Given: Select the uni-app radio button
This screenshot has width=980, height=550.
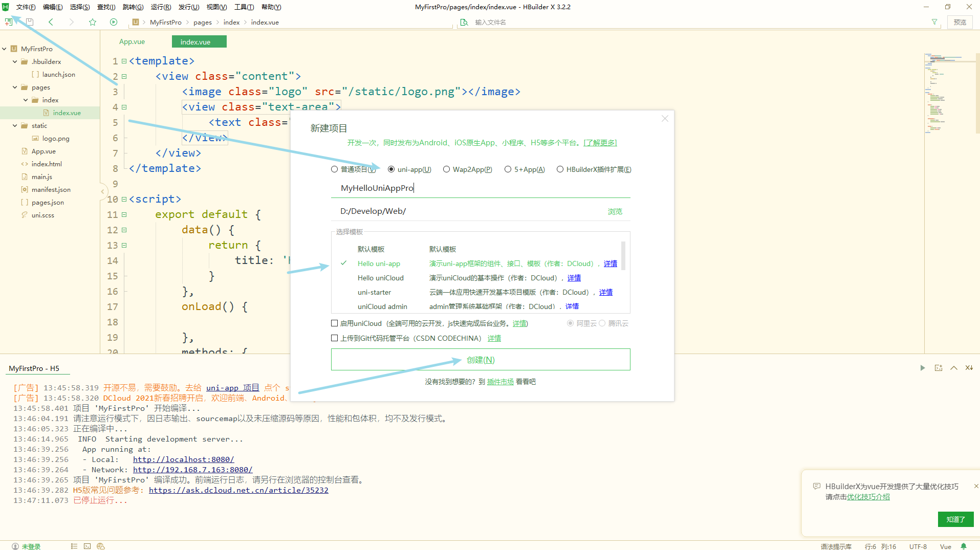Looking at the screenshot, I should [391, 169].
